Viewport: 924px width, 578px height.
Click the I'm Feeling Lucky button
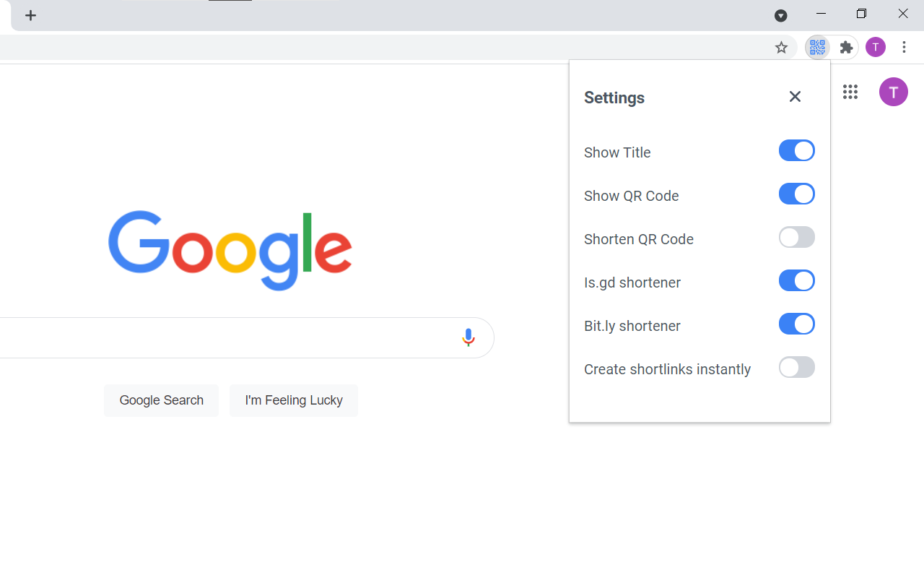[x=294, y=400]
